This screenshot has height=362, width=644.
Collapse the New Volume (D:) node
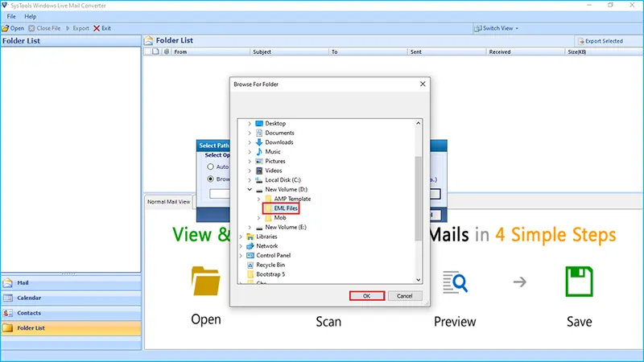pos(250,189)
